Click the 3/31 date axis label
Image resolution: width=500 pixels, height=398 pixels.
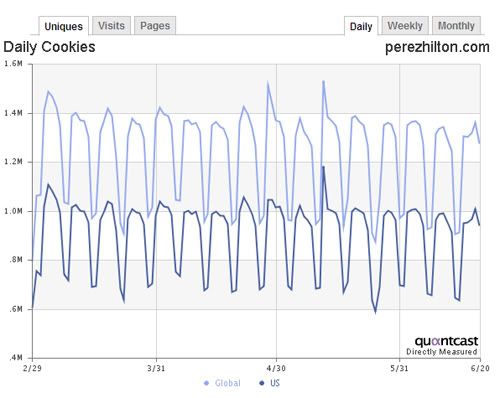pos(156,368)
